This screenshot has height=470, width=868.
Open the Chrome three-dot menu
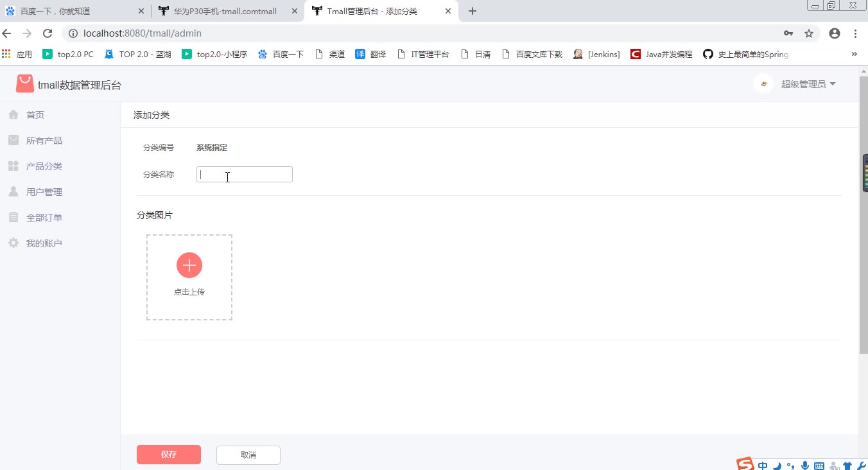click(x=856, y=33)
